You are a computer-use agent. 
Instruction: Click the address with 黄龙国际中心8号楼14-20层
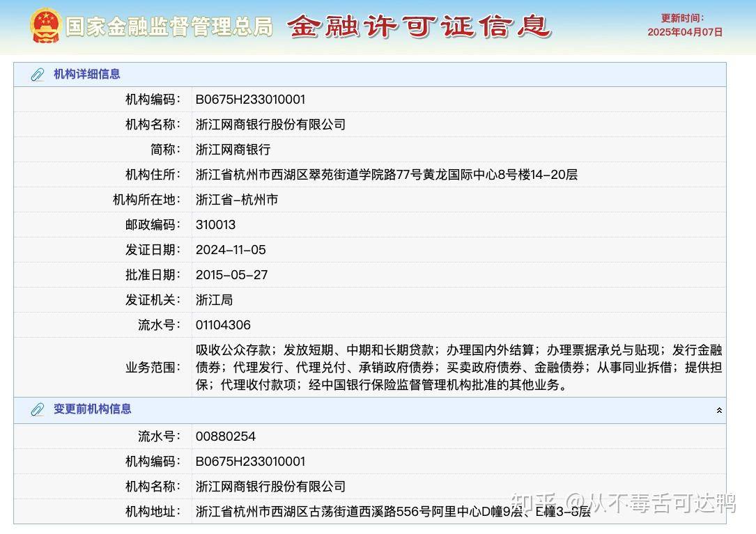(x=386, y=175)
